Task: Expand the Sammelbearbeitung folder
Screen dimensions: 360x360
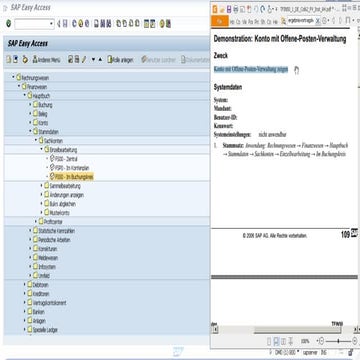Action: point(41,185)
